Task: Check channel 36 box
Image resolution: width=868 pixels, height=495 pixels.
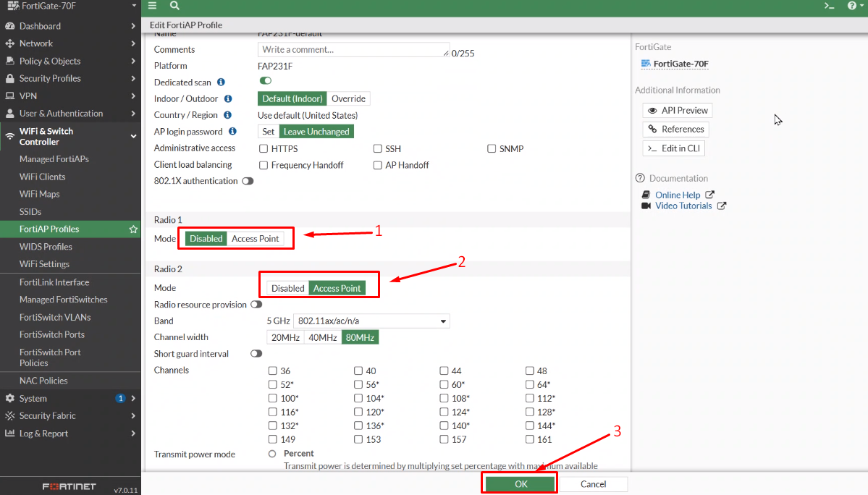Action: 272,371
